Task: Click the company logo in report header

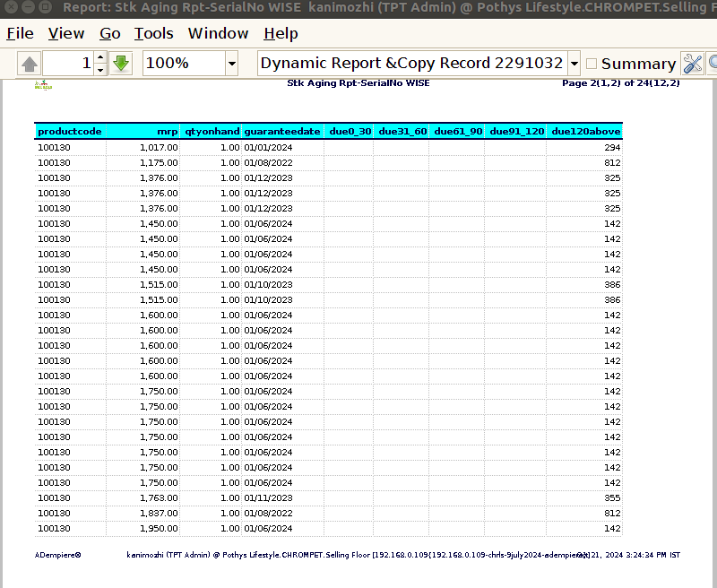Action: (x=43, y=85)
